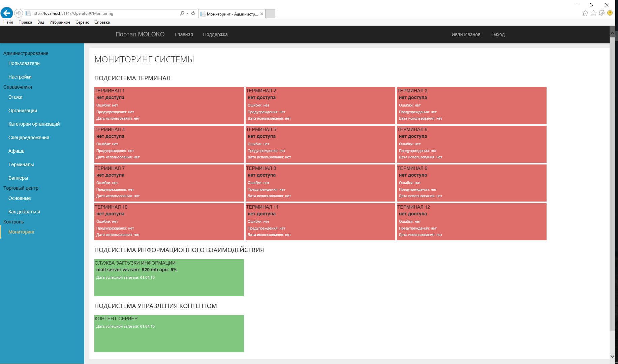This screenshot has height=364, width=618.
Task: Click the browser back arrow button
Action: [x=6, y=13]
